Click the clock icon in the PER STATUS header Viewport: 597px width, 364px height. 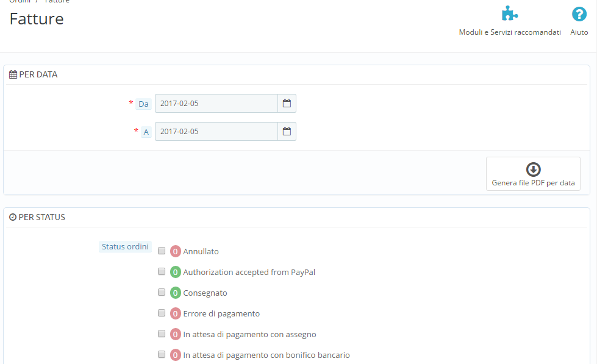click(12, 216)
